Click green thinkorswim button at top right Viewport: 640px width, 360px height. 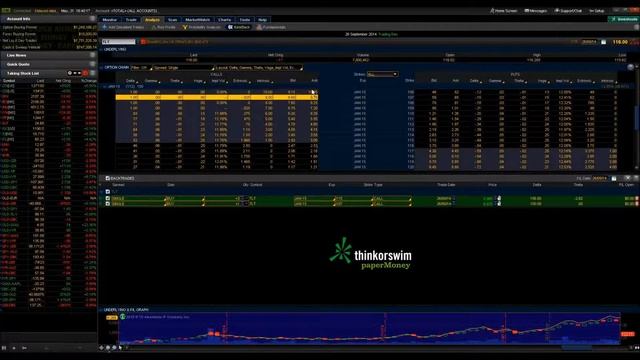(623, 19)
